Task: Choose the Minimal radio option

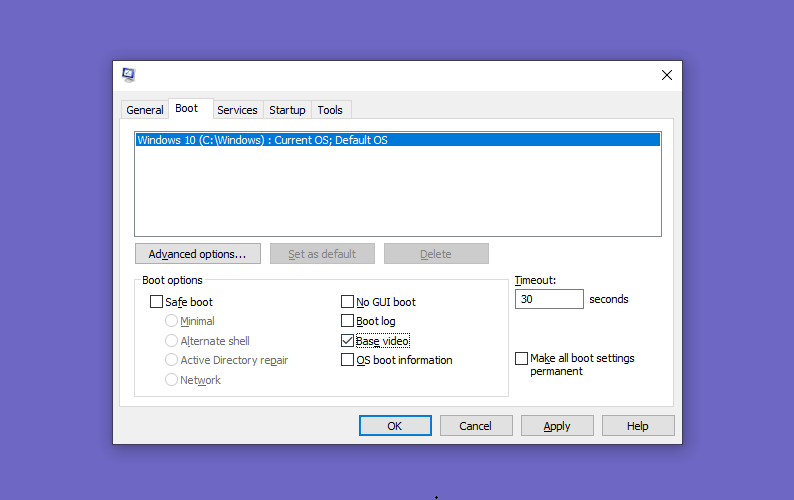Action: click(x=171, y=321)
